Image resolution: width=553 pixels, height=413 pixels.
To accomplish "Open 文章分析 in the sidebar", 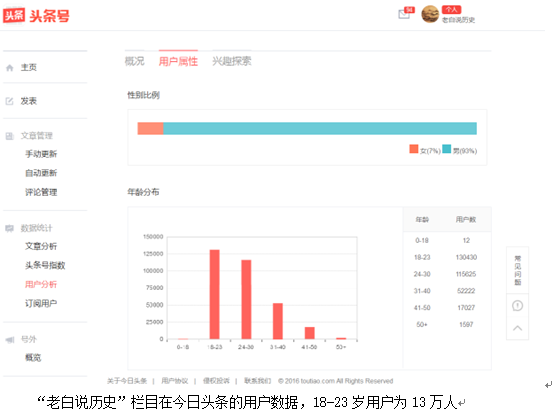I will tap(41, 246).
